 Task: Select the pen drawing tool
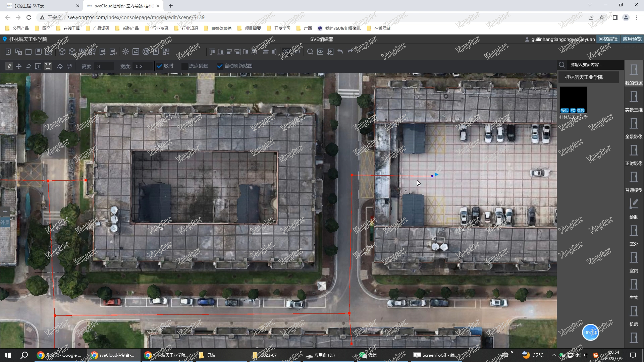tap(9, 66)
